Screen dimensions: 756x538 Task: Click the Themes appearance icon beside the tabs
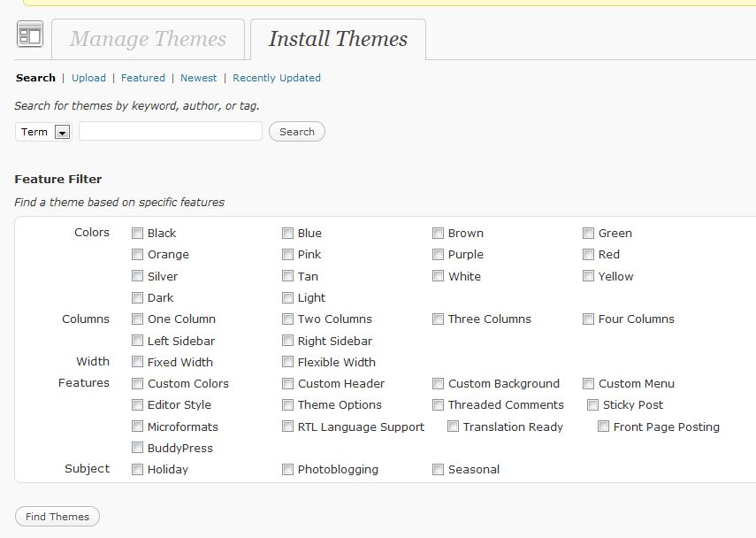pos(30,35)
